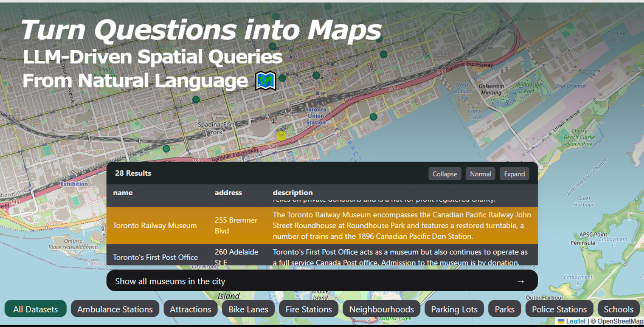Set the results panel to Normal size
Viewport: 644px width, 327px height.
tap(480, 173)
